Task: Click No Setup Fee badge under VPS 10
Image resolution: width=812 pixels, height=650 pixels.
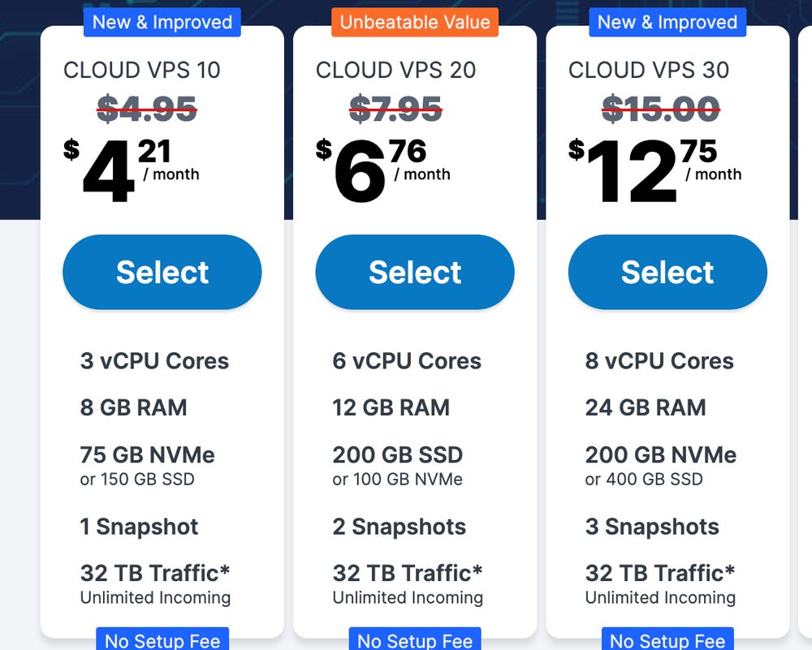Action: click(x=162, y=640)
